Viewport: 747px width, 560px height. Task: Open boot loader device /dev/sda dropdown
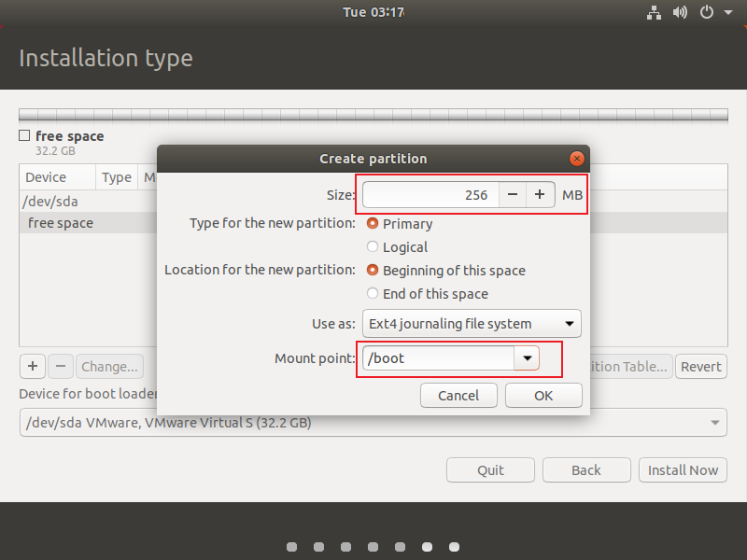pyautogui.click(x=373, y=423)
